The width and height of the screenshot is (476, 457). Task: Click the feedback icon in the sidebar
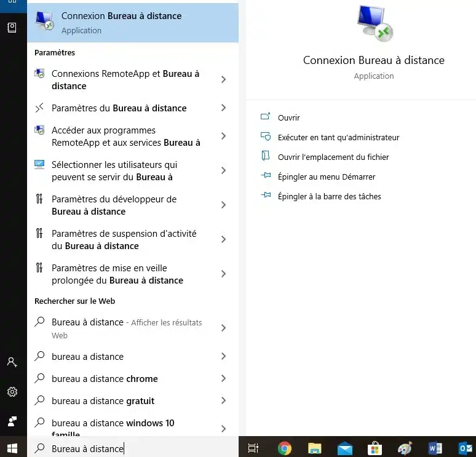coord(12,421)
